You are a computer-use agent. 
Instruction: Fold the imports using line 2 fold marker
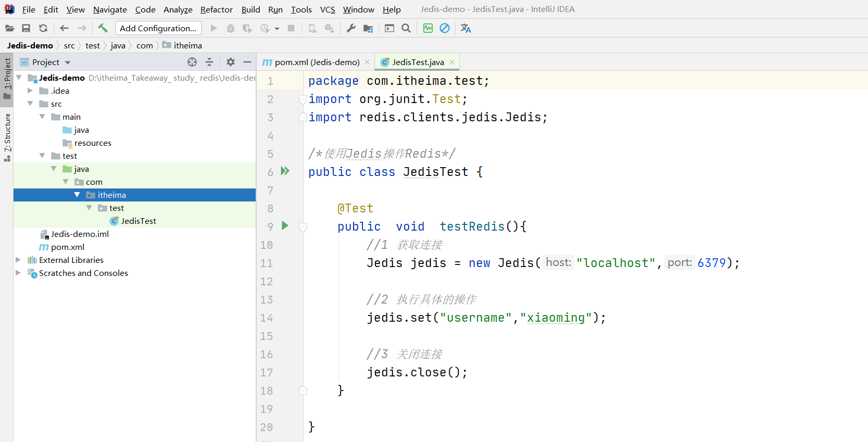(303, 99)
